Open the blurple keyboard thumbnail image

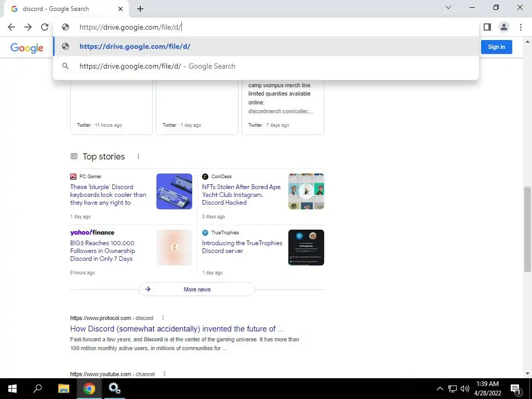(x=174, y=191)
